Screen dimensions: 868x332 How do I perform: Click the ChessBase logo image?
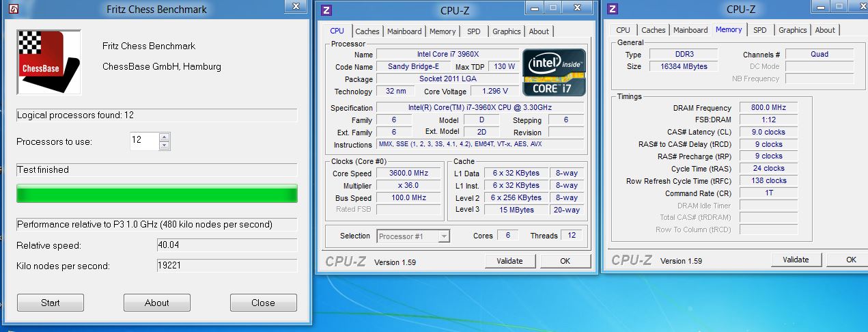click(48, 61)
